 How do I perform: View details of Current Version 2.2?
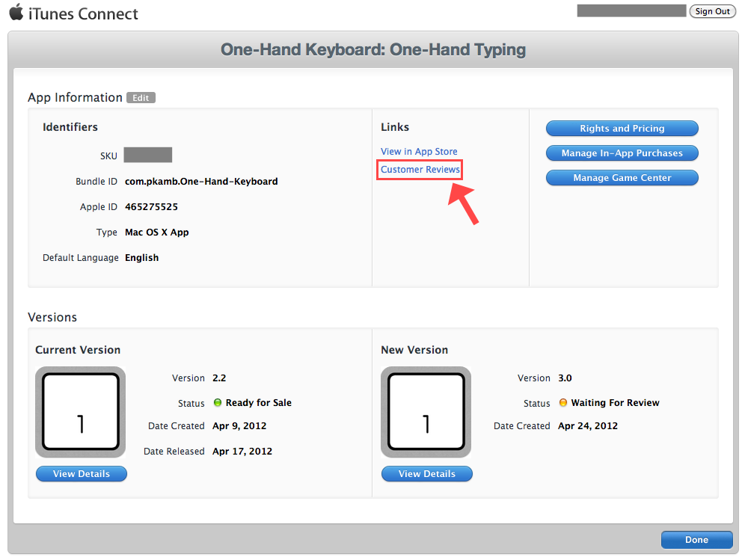coord(82,473)
